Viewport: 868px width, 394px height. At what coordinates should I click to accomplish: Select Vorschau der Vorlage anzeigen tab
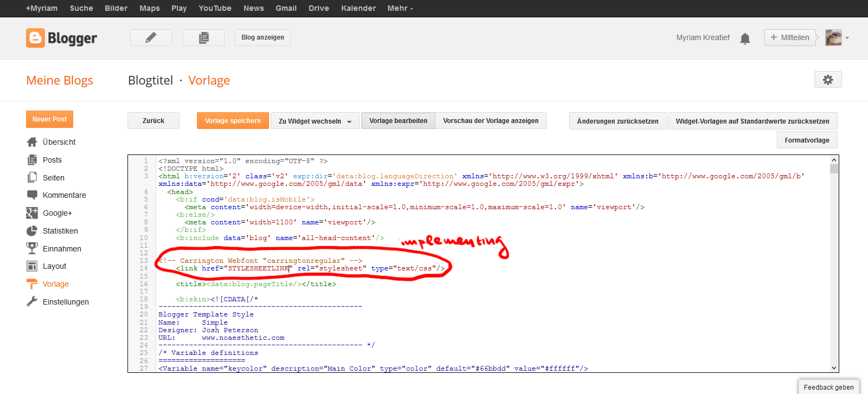tap(491, 121)
